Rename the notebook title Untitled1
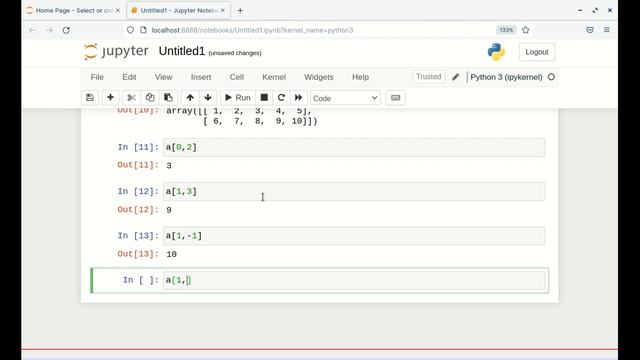Image resolution: width=640 pixels, height=360 pixels. click(182, 51)
